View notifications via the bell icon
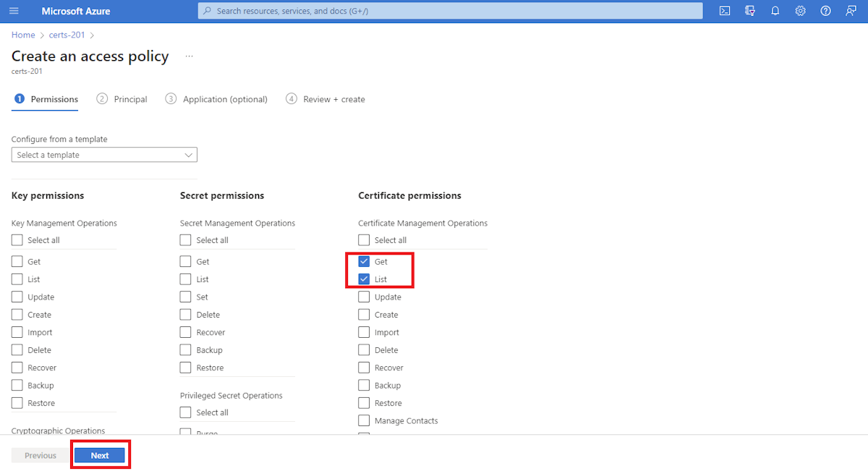The height and width of the screenshot is (471, 868). pos(774,11)
